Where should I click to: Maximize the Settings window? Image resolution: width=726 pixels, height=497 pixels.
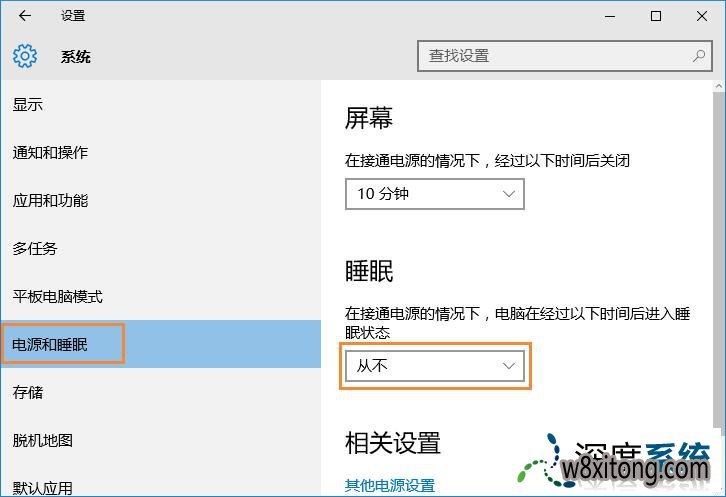pos(656,16)
